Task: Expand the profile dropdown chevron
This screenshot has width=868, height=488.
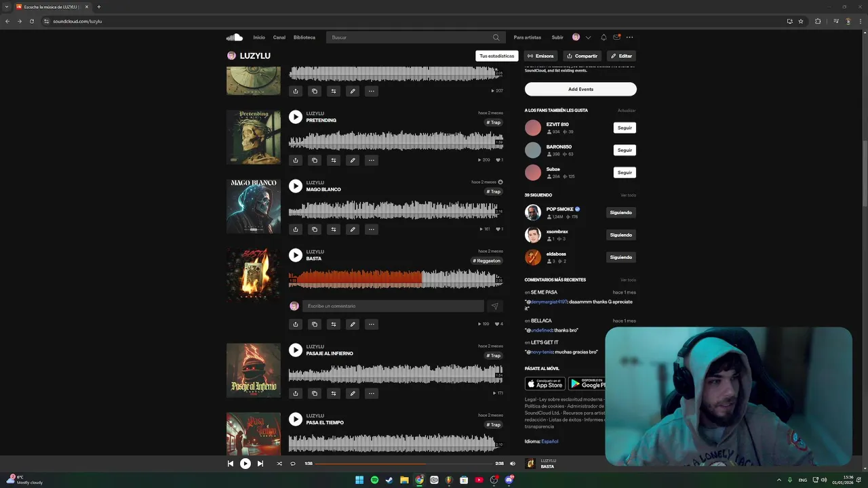Action: click(588, 37)
